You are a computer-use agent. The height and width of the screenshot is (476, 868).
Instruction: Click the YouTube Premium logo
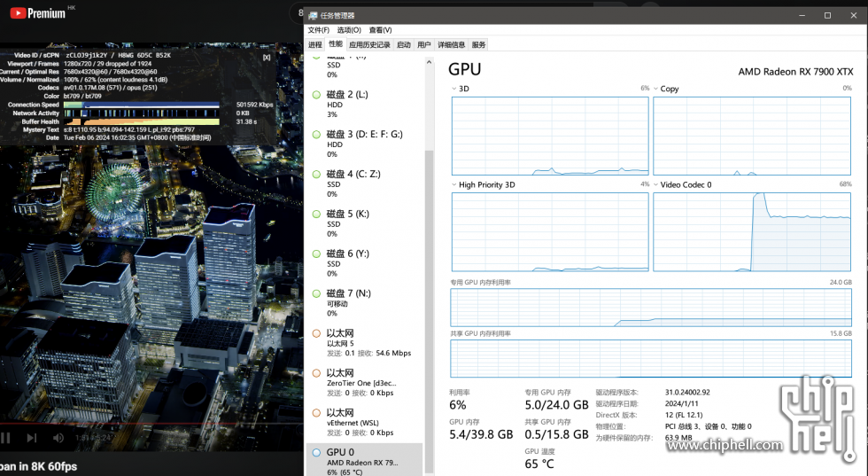pyautogui.click(x=37, y=12)
